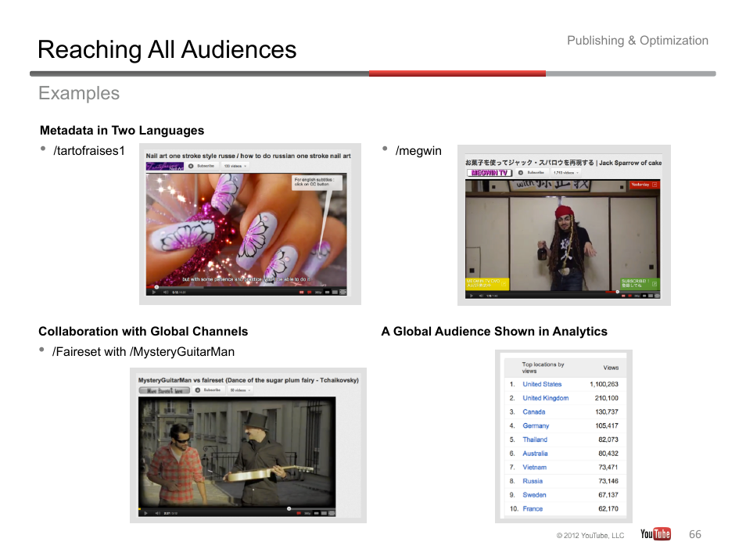Click the Canada location link
This screenshot has height=560, width=746.
[534, 411]
